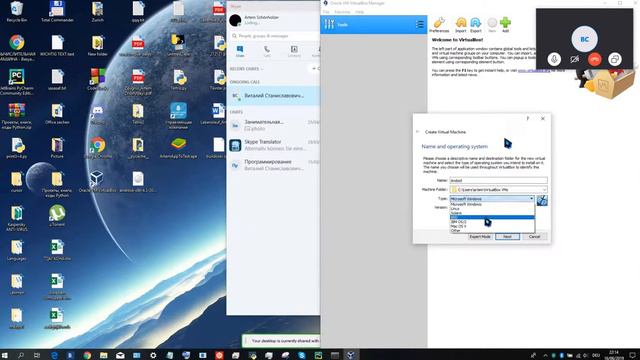640x360 pixels.
Task: End call with red hang-up button
Action: pyautogui.click(x=595, y=59)
